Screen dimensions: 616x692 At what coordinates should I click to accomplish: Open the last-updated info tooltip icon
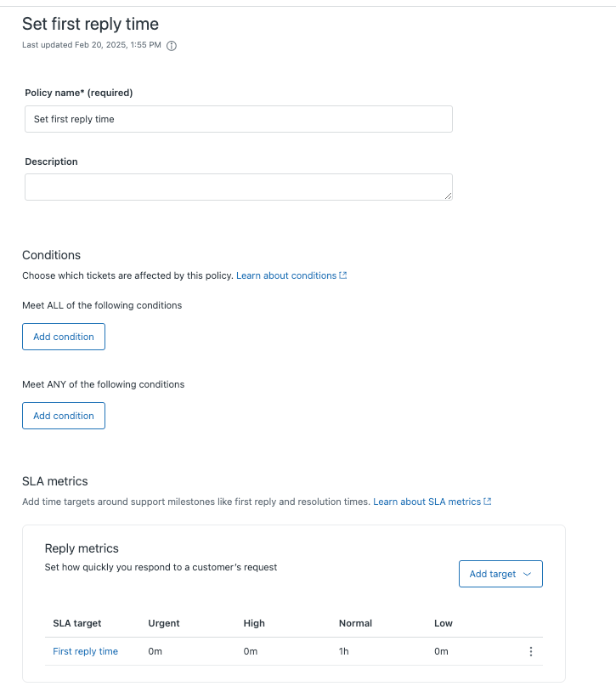pos(172,46)
